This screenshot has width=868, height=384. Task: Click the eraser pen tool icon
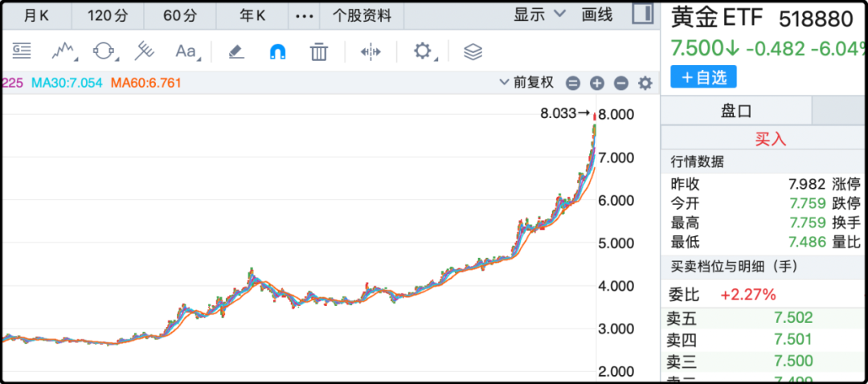235,51
